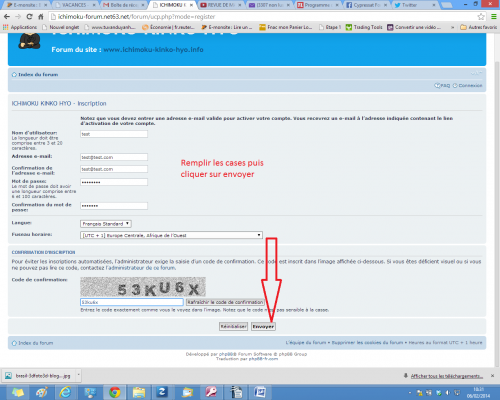Screen dimensions: 500x400
Task: Open the Fuseau horaire UTC+1 dropdown
Action: point(171,235)
